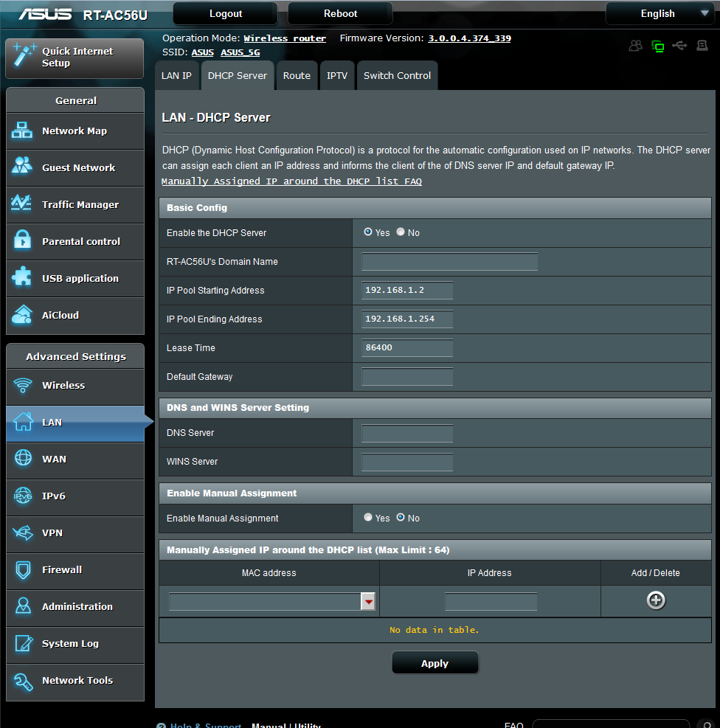Click the Logout button
Viewport: 720px width, 728px height.
(226, 13)
